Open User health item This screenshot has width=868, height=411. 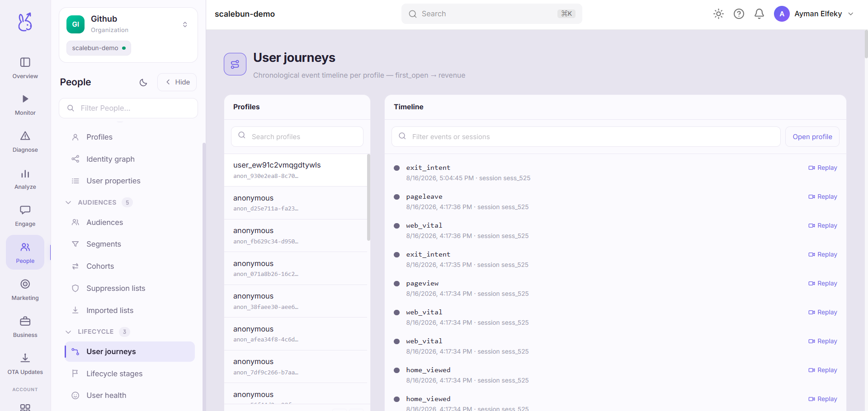(130, 395)
